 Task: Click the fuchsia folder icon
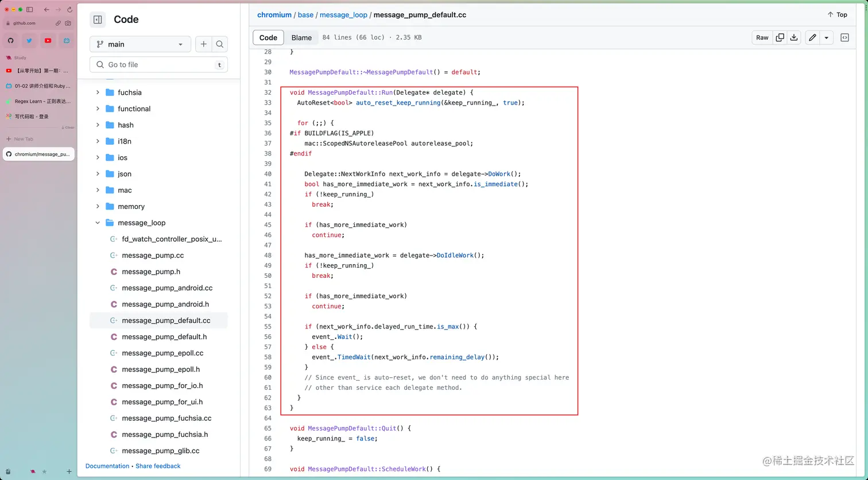point(110,92)
